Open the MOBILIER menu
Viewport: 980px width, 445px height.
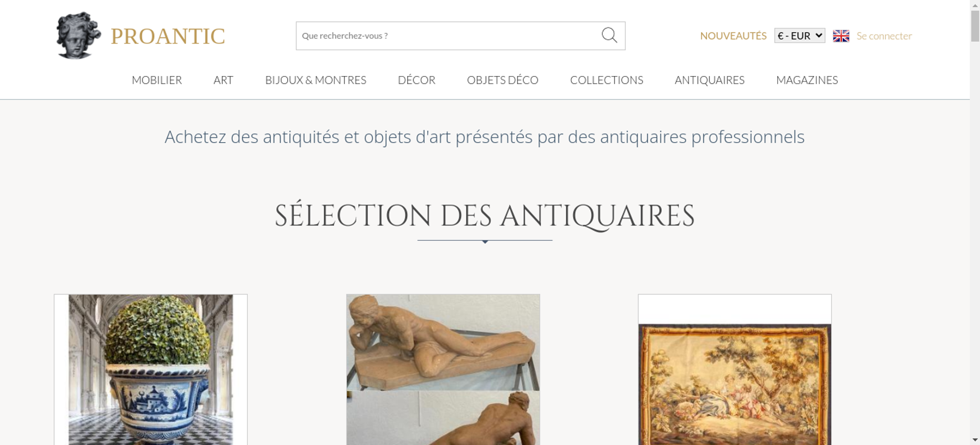point(157,80)
